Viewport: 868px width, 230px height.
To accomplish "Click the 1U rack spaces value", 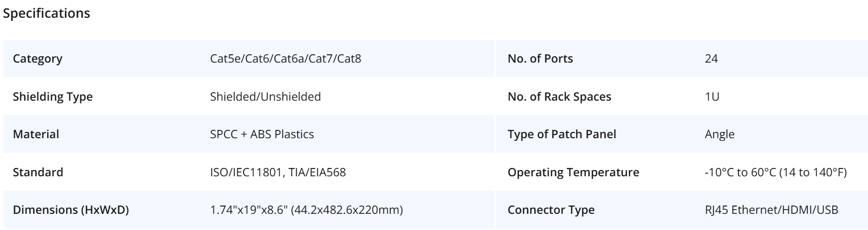I will tap(712, 96).
